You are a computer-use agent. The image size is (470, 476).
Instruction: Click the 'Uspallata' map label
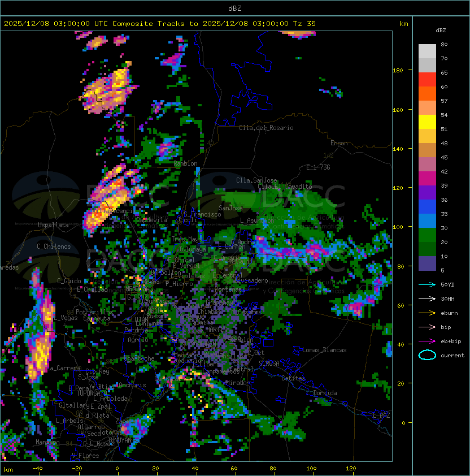click(53, 225)
